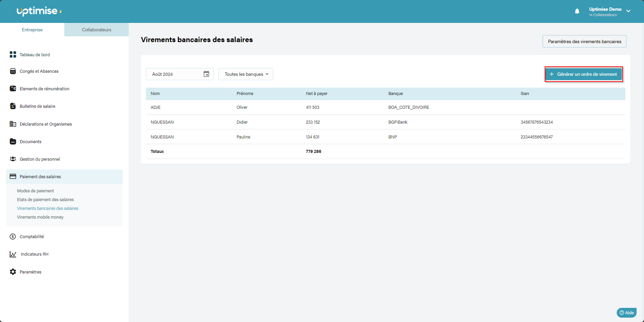Open the calendar date picker icon
Image resolution: width=644 pixels, height=322 pixels.
point(206,74)
